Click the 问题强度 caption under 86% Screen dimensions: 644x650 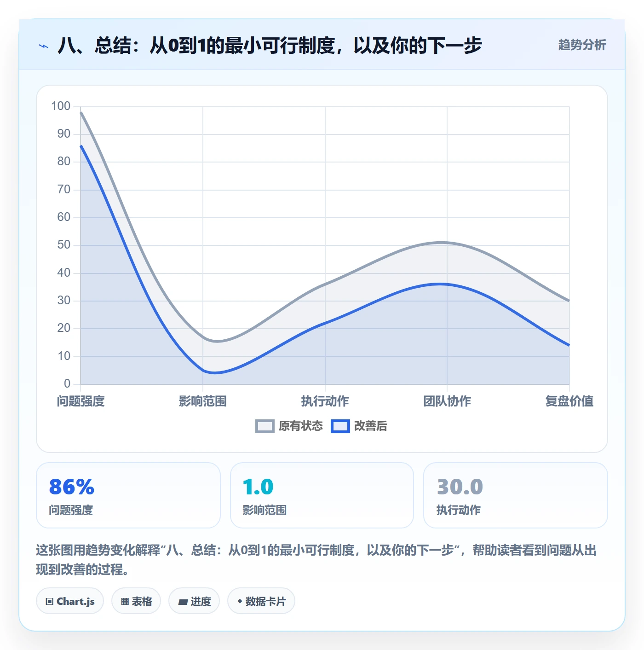point(71,510)
